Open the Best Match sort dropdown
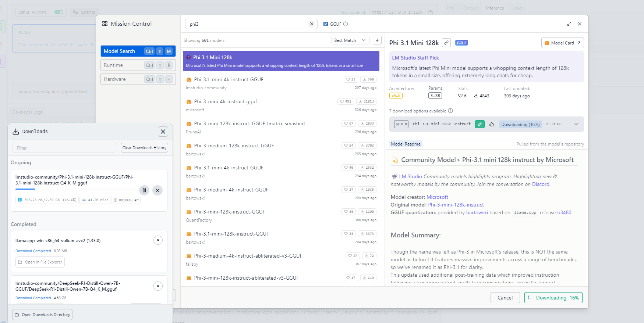 (350, 40)
